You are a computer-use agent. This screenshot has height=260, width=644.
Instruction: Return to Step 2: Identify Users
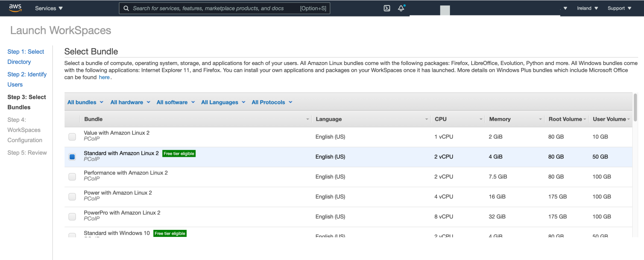coord(27,79)
